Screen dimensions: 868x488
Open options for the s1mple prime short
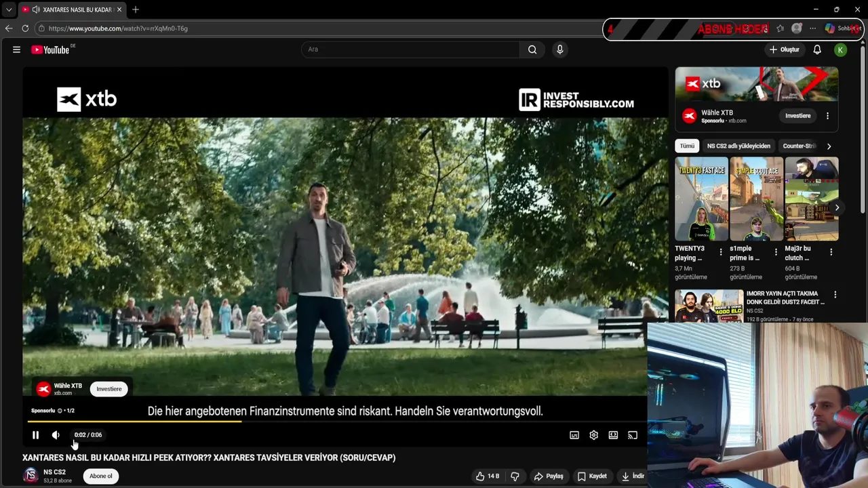pos(776,252)
